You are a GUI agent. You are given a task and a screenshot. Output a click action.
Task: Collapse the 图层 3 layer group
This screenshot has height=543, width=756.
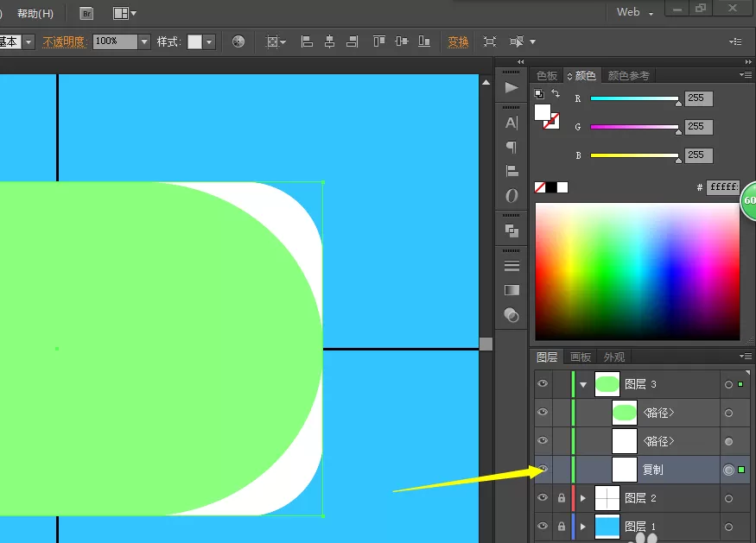[x=583, y=384]
